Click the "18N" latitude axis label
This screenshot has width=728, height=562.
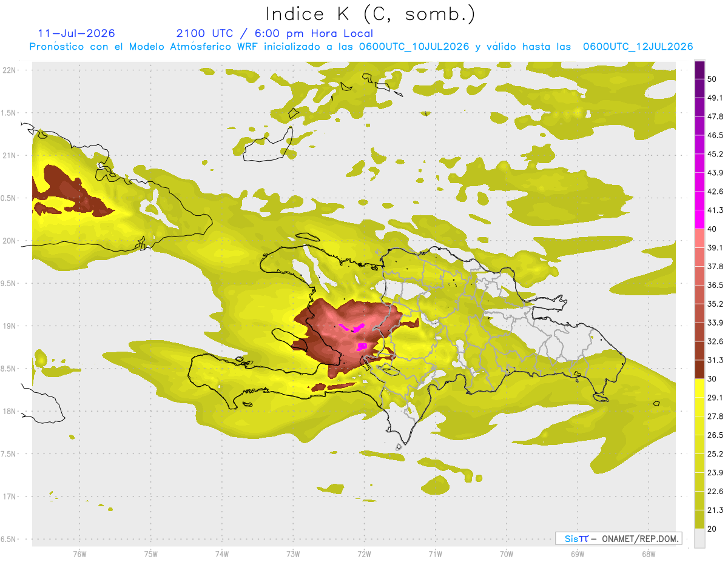click(x=9, y=411)
